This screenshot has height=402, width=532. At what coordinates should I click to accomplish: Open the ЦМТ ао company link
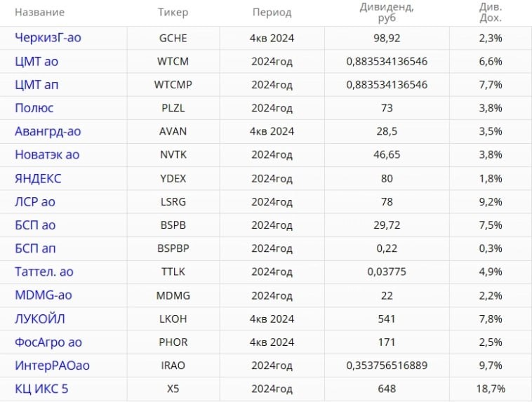point(36,62)
